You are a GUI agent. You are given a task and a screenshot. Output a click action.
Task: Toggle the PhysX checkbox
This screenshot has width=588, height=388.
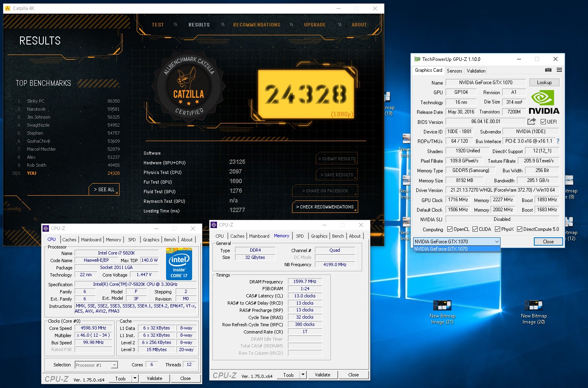click(497, 229)
